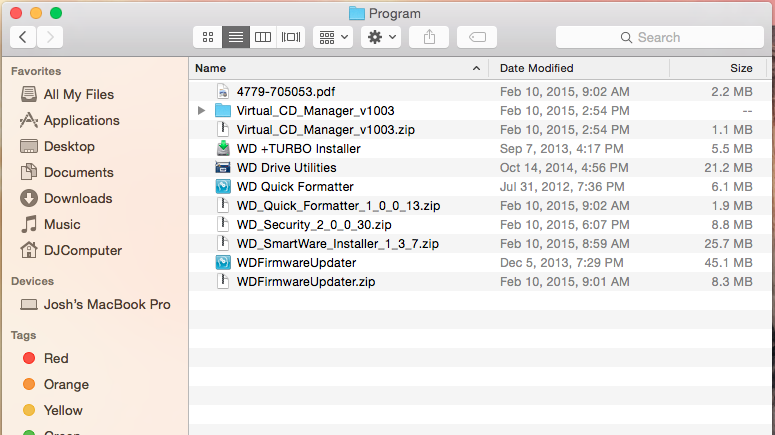Sort files by Date Modified column
This screenshot has width=775, height=435.
click(579, 68)
